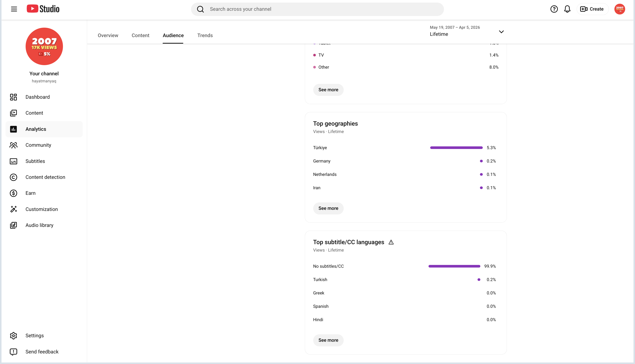The height and width of the screenshot is (364, 635).
Task: Click the video camera icon in the Create button
Action: 584,9
